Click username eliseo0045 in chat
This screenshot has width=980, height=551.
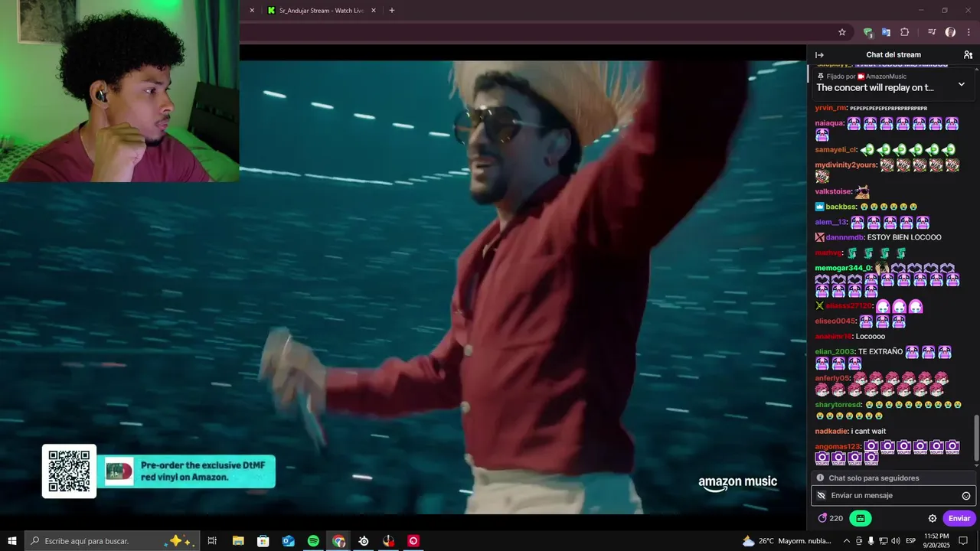(x=835, y=321)
